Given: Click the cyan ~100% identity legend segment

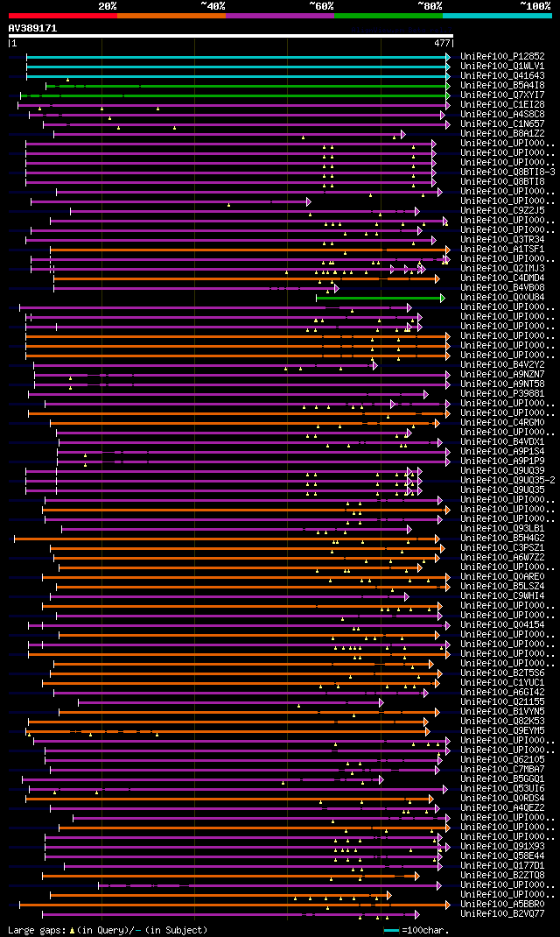Looking at the screenshot, I should pyautogui.click(x=497, y=16).
